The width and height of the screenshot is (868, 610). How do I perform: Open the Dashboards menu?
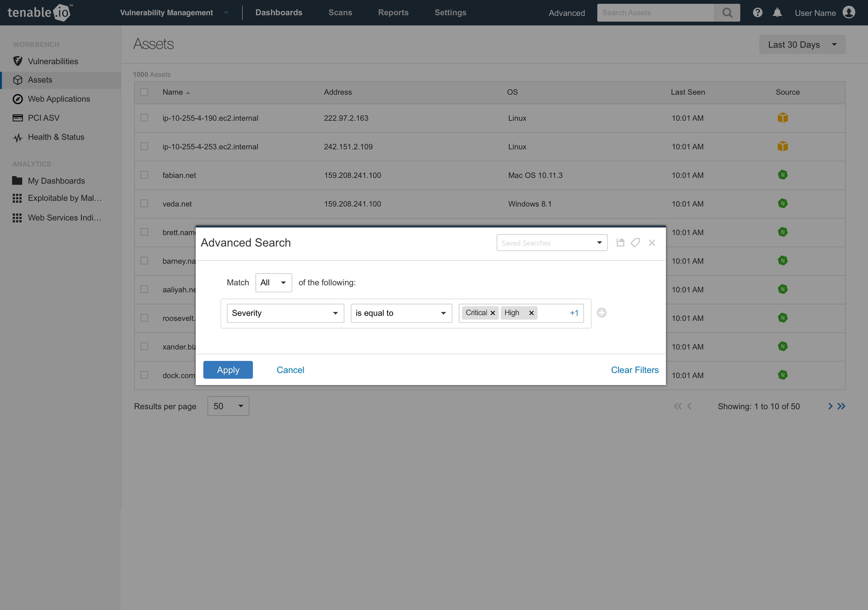(x=279, y=12)
